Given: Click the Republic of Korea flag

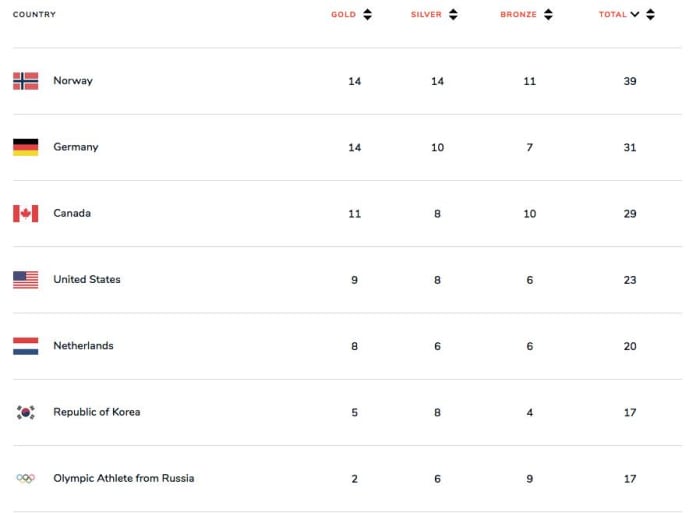Looking at the screenshot, I should tap(25, 412).
